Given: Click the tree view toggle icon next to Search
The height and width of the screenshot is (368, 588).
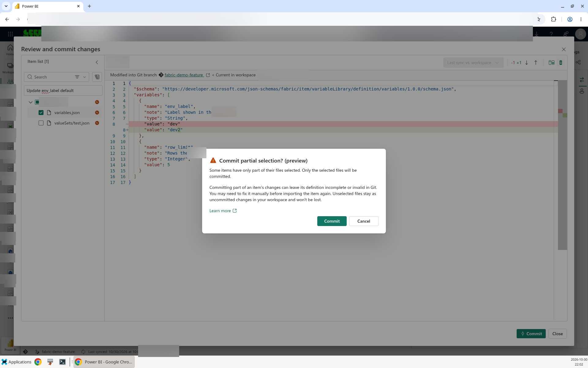Looking at the screenshot, I should point(97,77).
